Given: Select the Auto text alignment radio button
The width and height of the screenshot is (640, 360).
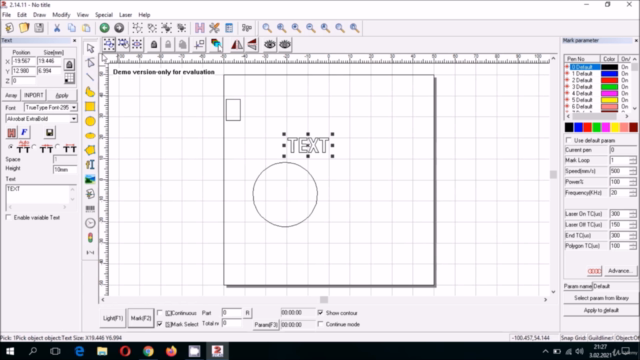Looking at the screenshot, I should tap(11, 147).
